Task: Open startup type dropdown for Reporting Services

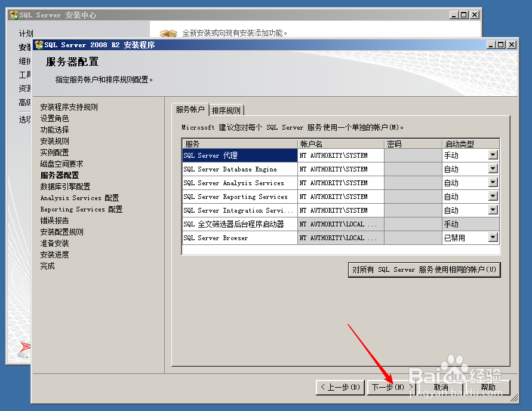Action: [x=493, y=196]
